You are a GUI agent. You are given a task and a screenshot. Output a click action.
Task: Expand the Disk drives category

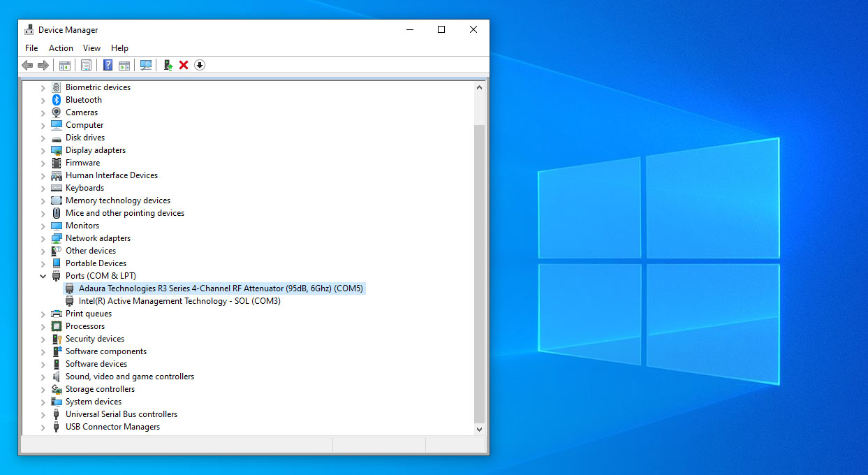[43, 138]
